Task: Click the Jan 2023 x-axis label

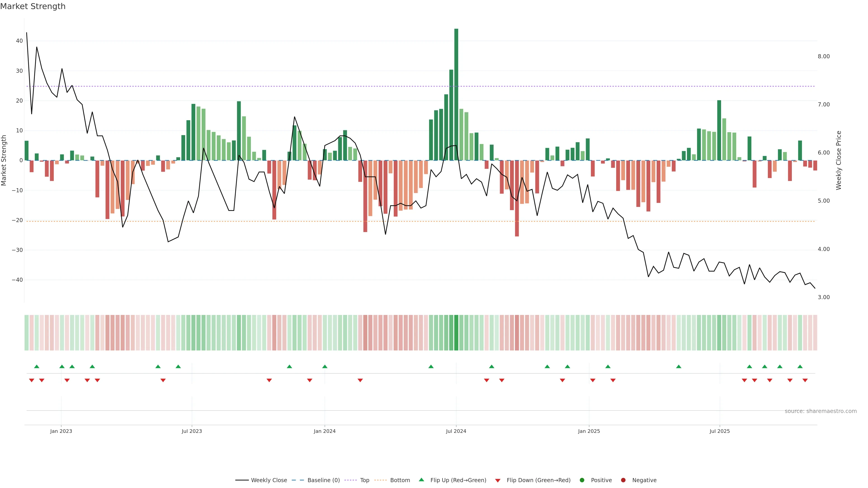Action: tap(61, 431)
